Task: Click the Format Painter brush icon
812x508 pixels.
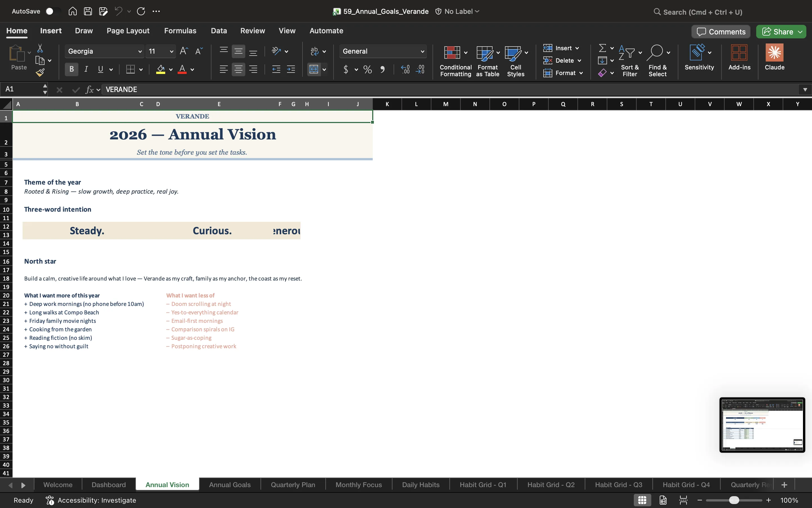Action: (40, 73)
